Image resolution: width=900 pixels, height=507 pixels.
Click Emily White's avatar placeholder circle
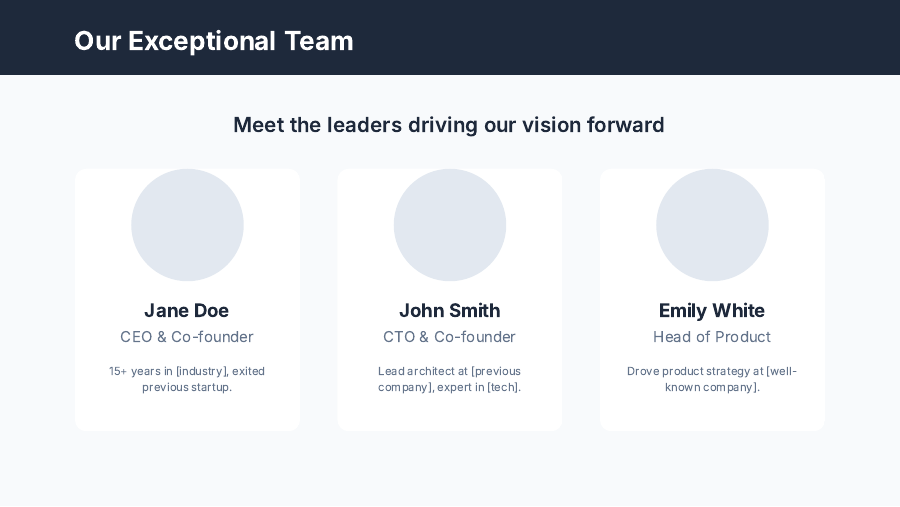click(712, 225)
